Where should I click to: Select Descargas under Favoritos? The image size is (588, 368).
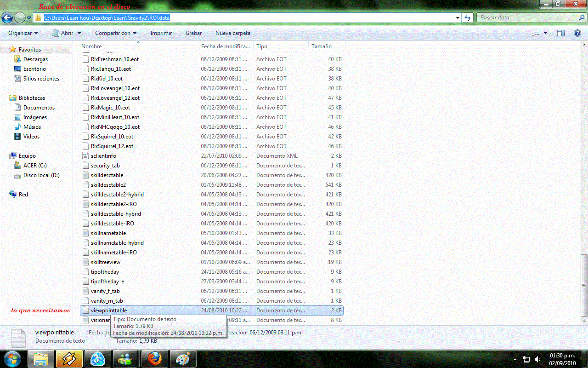(x=35, y=59)
